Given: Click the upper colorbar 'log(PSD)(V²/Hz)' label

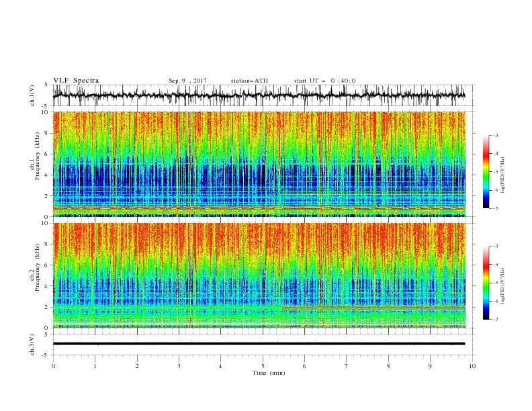Looking at the screenshot, I should click(503, 175).
